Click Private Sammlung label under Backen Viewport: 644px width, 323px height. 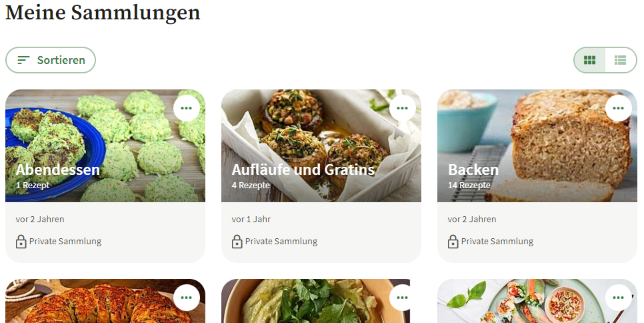tap(497, 241)
